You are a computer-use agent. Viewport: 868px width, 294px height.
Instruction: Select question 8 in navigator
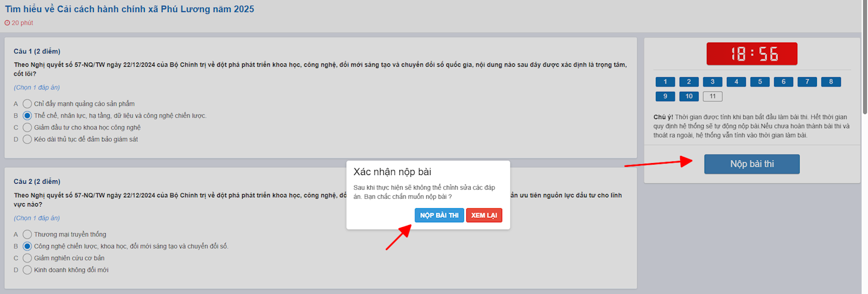tap(831, 82)
